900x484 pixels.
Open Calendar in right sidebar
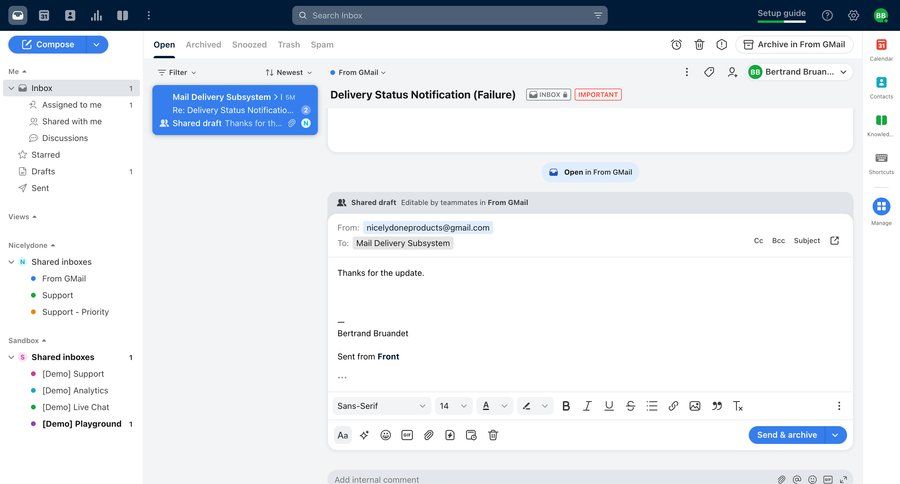(881, 49)
